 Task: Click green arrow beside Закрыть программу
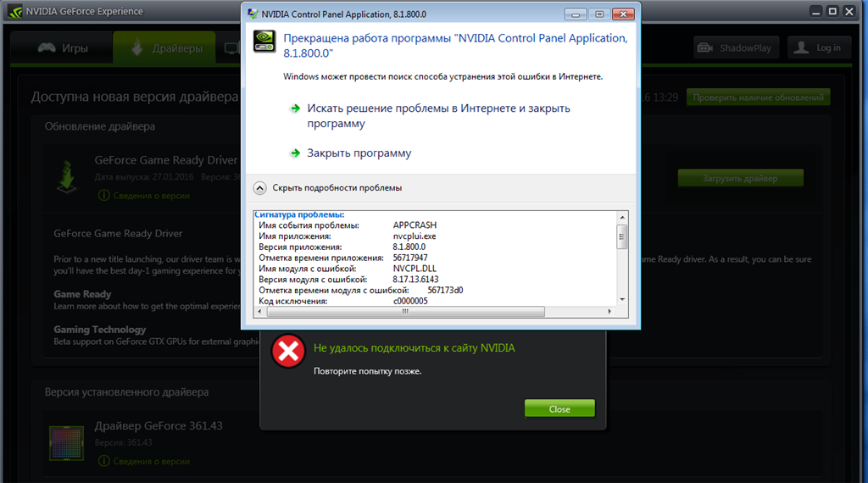pos(295,153)
